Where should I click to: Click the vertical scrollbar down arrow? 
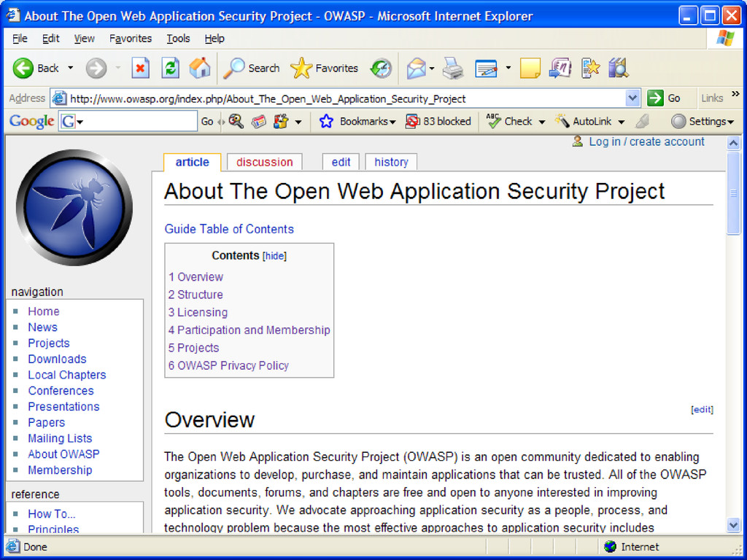(x=734, y=525)
